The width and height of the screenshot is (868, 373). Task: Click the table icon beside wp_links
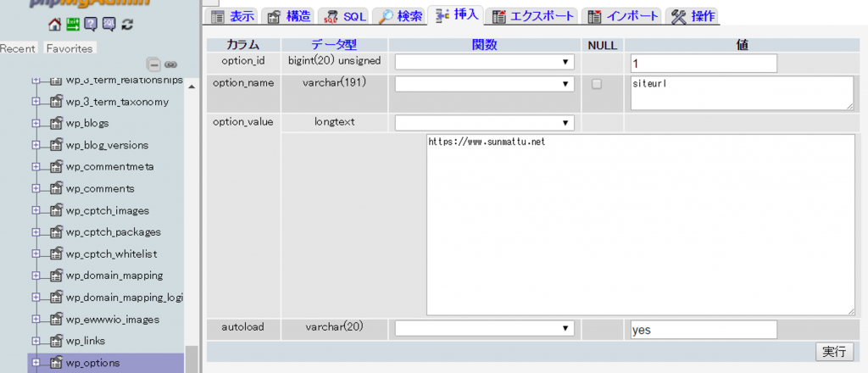click(57, 342)
